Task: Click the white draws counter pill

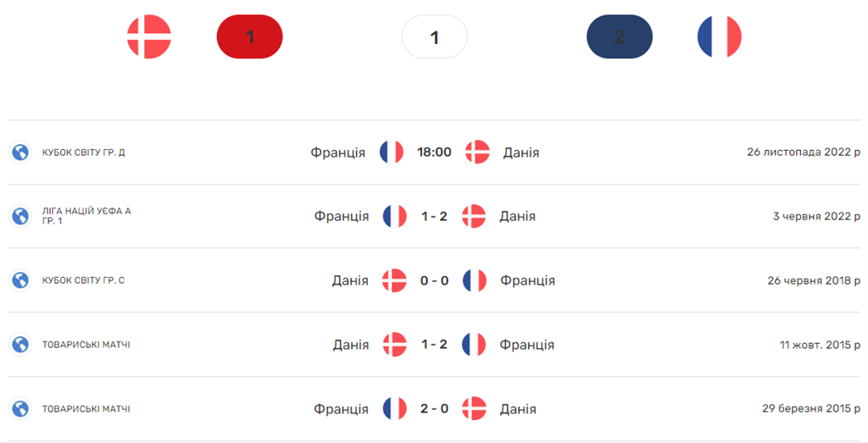Action: (x=434, y=37)
